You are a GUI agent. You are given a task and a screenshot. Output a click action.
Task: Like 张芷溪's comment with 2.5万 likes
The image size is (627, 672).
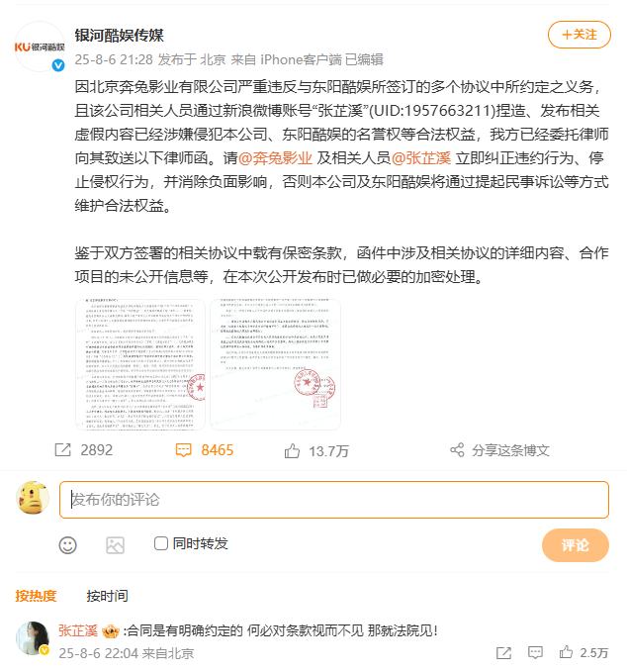[567, 652]
